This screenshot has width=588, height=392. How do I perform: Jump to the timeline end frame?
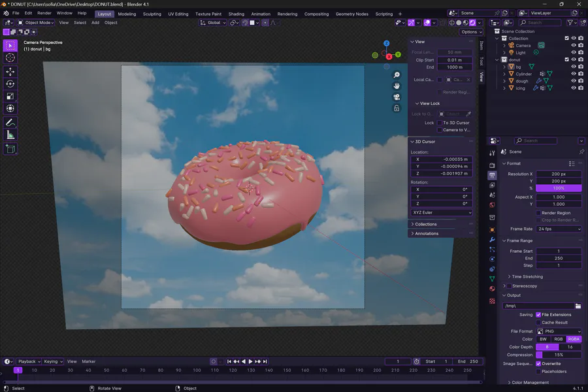[265, 361]
